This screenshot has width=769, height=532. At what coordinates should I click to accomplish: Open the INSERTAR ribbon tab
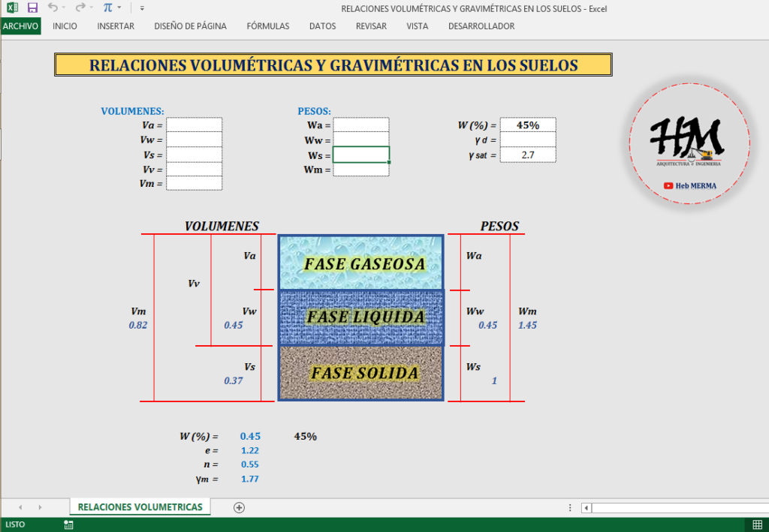point(116,26)
